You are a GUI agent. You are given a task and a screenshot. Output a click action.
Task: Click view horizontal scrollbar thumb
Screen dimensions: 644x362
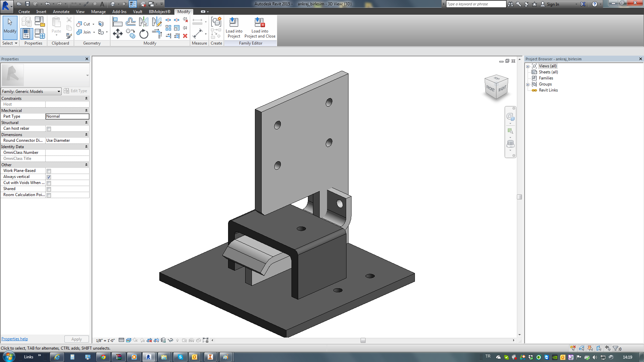[x=363, y=340]
